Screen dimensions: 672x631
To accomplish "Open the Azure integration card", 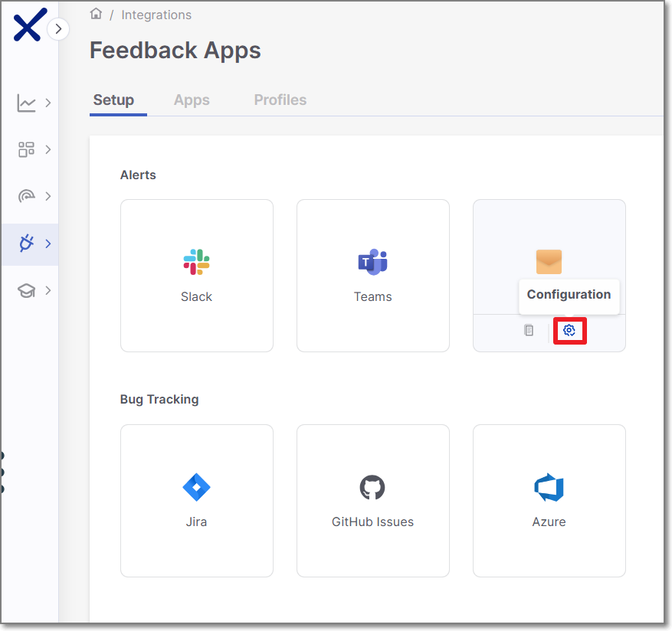I will 549,500.
